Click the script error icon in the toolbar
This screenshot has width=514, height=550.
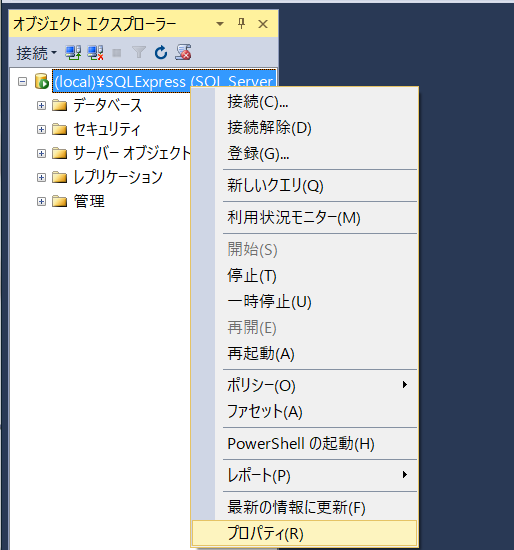(x=183, y=52)
